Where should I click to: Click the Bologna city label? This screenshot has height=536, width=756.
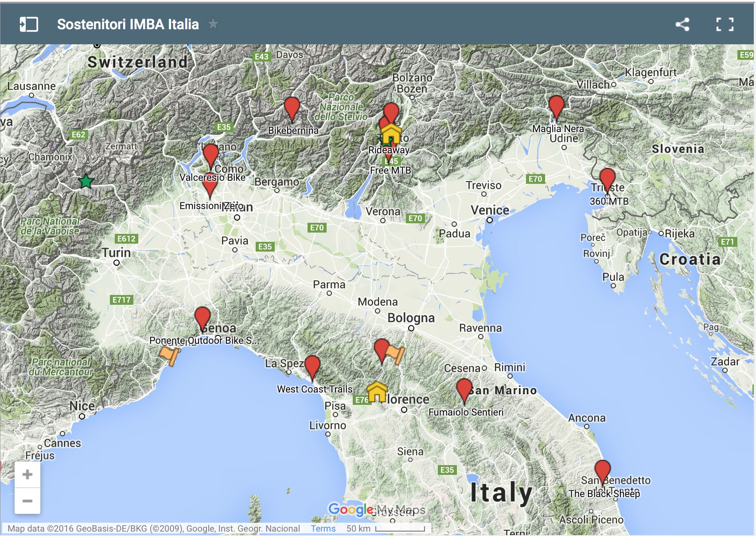411,318
